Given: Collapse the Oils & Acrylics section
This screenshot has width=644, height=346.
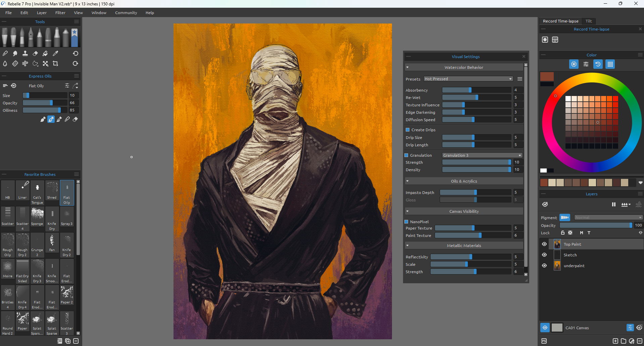Looking at the screenshot, I should pyautogui.click(x=407, y=181).
